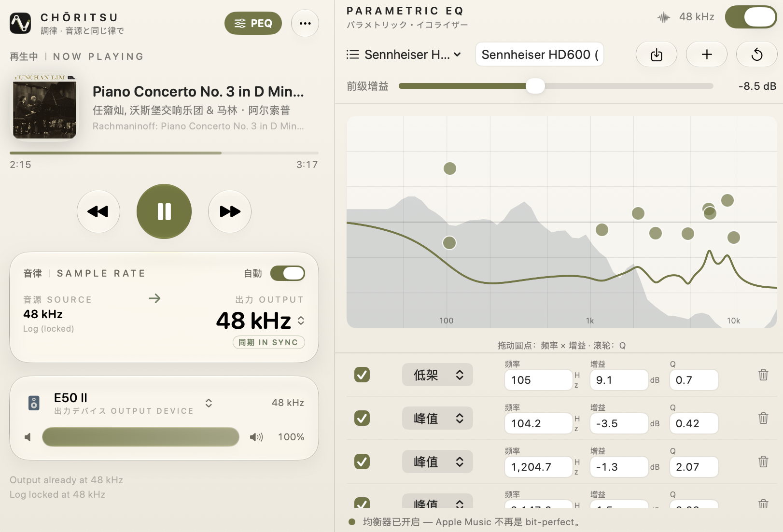Open filter type dropdown for 104.2 Hz band
This screenshot has height=532, width=783.
tap(437, 418)
